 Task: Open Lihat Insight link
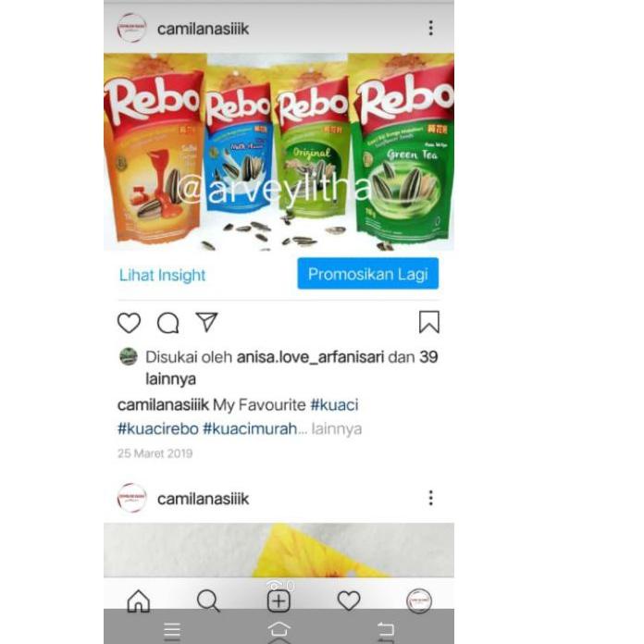coord(162,275)
